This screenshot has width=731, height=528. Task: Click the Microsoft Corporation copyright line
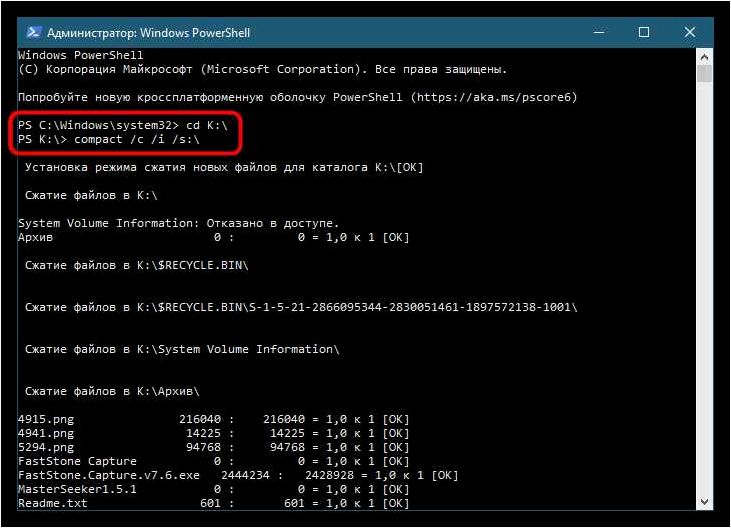[x=262, y=69]
